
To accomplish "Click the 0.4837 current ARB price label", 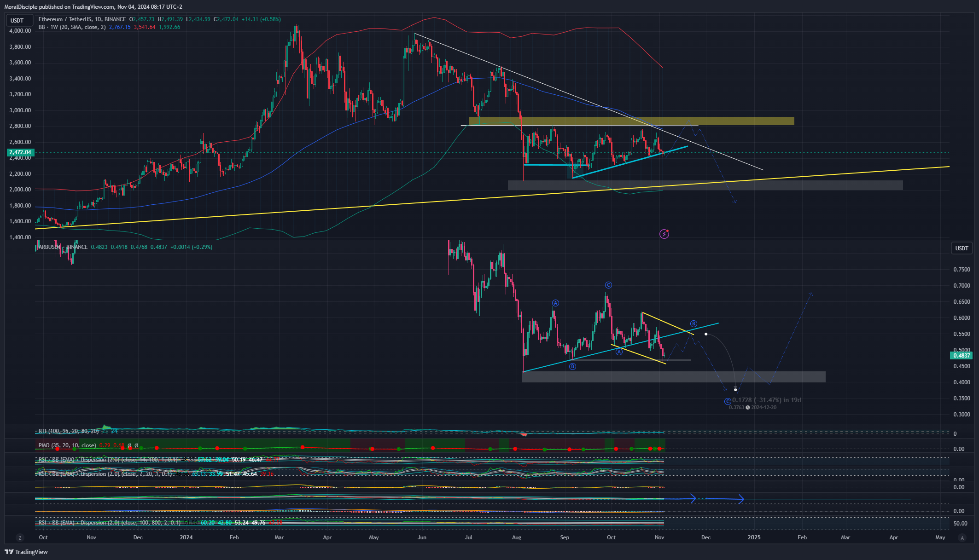I will click(962, 356).
